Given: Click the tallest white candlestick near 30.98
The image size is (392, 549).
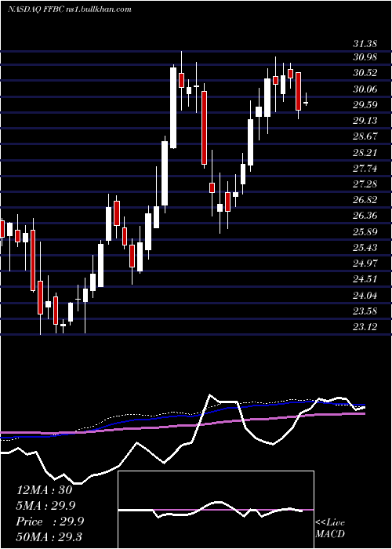Looking at the screenshot, I should pos(173,107).
